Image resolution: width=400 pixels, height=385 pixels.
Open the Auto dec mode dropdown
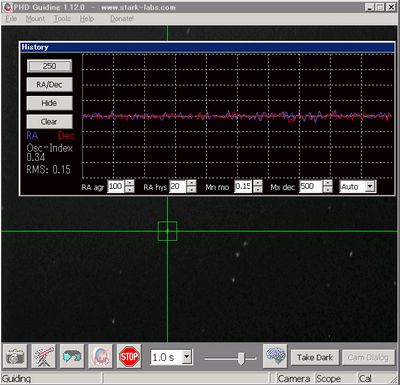370,187
